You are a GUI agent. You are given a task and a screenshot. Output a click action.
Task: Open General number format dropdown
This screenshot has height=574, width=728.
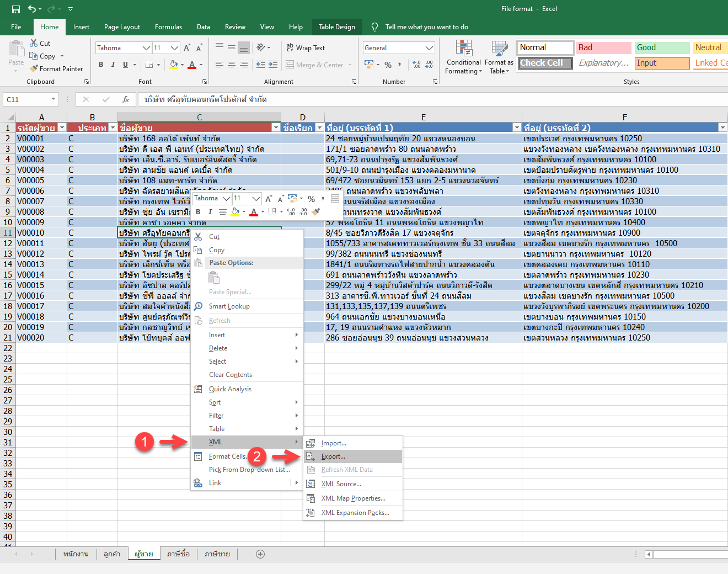tap(430, 48)
